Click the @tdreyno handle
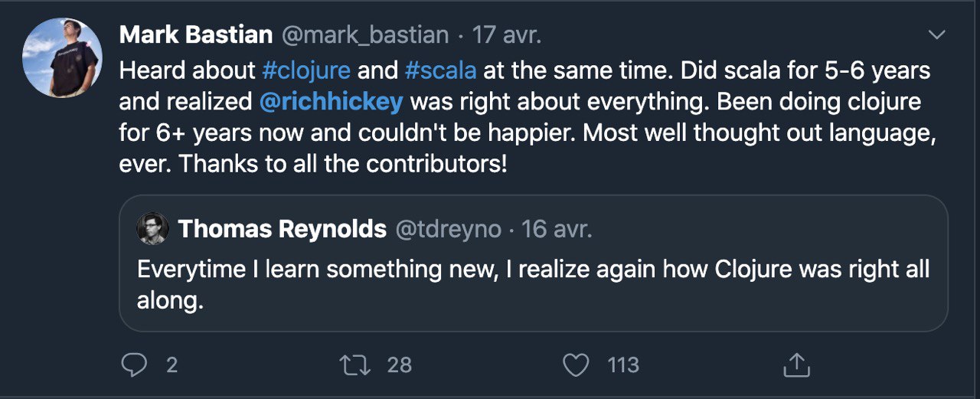980x399 pixels. point(447,229)
